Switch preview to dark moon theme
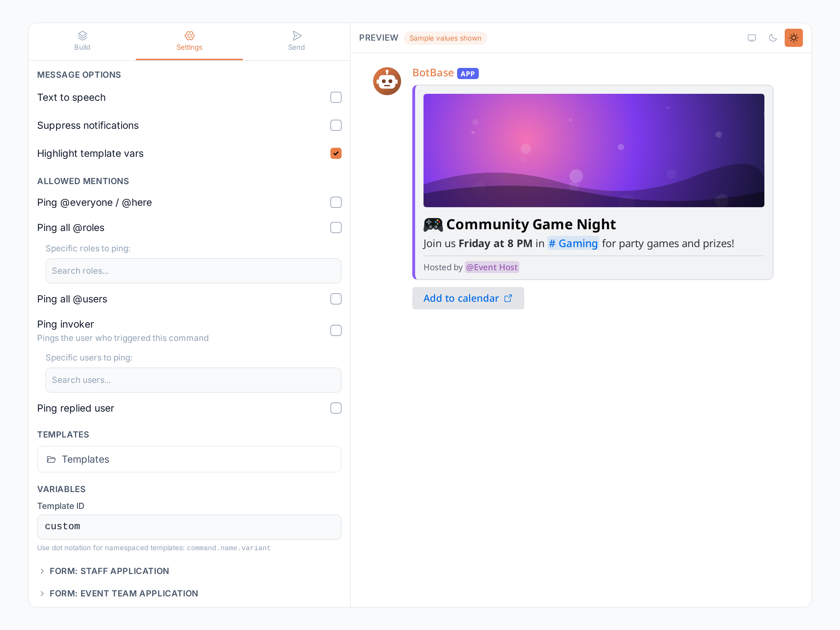 pyautogui.click(x=773, y=38)
